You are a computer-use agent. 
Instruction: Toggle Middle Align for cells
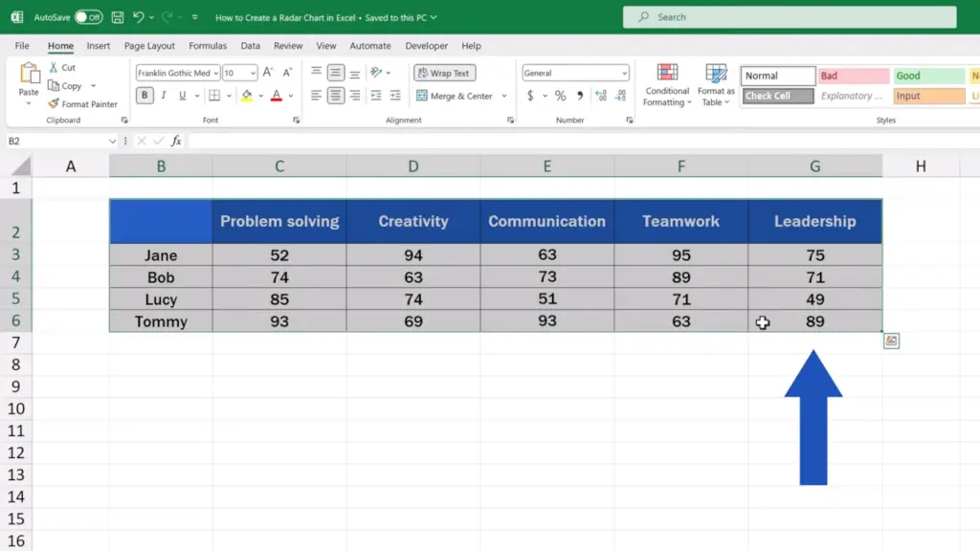pos(336,73)
